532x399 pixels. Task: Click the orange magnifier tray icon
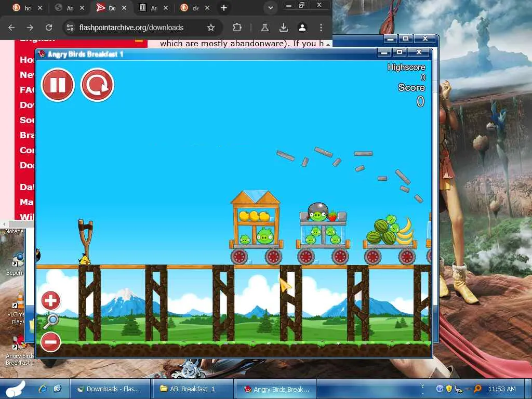477,389
